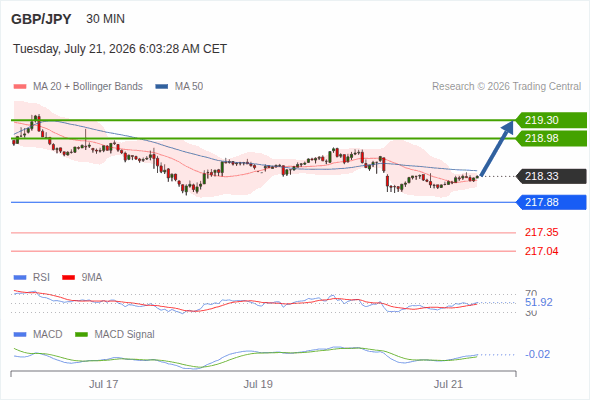Click the RSI blue legend swatch
The height and width of the screenshot is (400, 590).
coord(20,278)
